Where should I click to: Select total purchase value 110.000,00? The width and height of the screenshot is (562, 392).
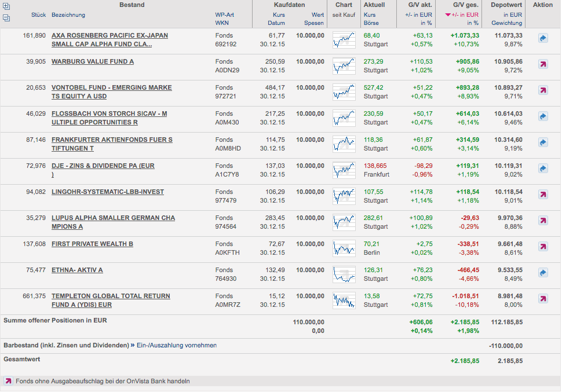309,322
